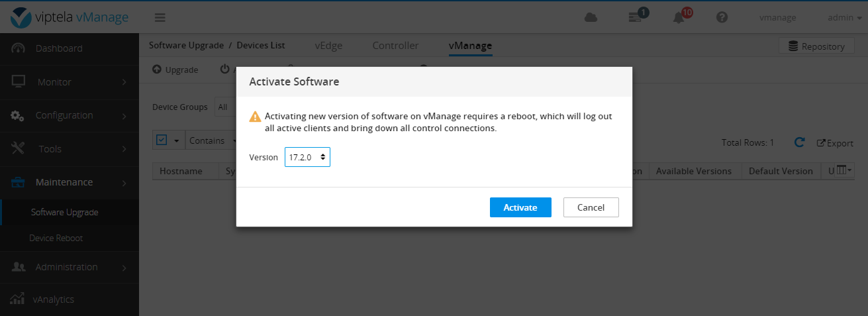The image size is (868, 316).
Task: Open the alarms bell icon with badge 10
Action: (682, 16)
